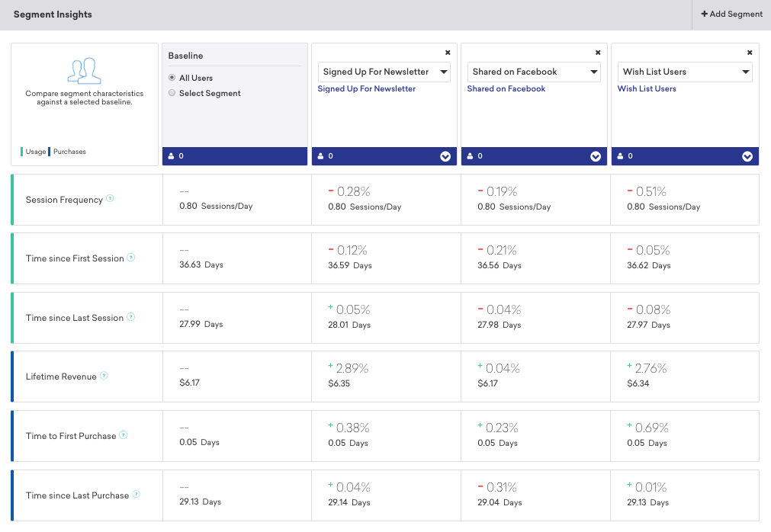The width and height of the screenshot is (771, 532).
Task: Open the Signed Up For Newsletter link
Action: [x=366, y=89]
